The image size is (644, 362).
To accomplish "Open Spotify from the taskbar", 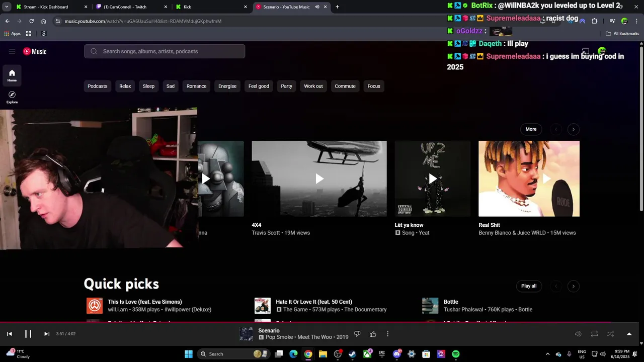I will (x=455, y=354).
